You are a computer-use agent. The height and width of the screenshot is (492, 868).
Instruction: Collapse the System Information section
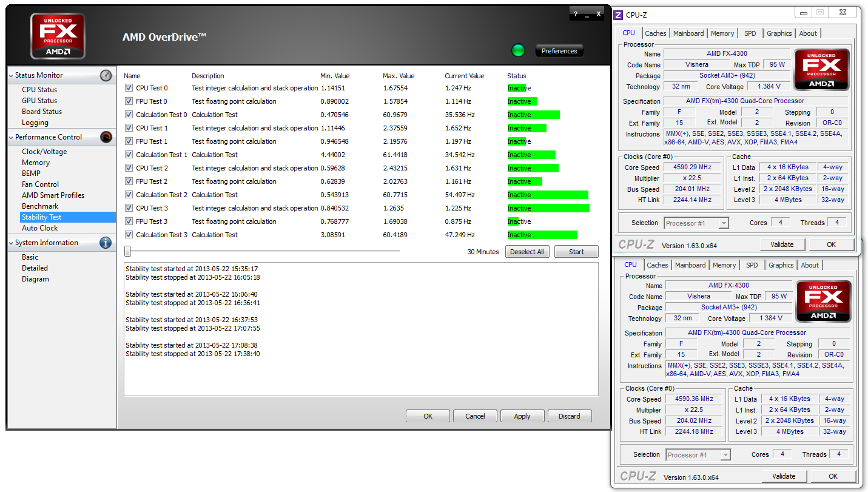tap(12, 243)
